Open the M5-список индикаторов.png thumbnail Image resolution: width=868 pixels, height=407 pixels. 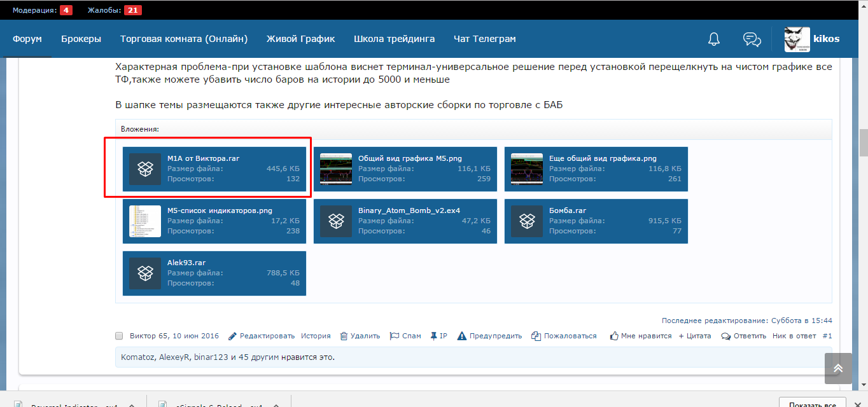pyautogui.click(x=145, y=221)
